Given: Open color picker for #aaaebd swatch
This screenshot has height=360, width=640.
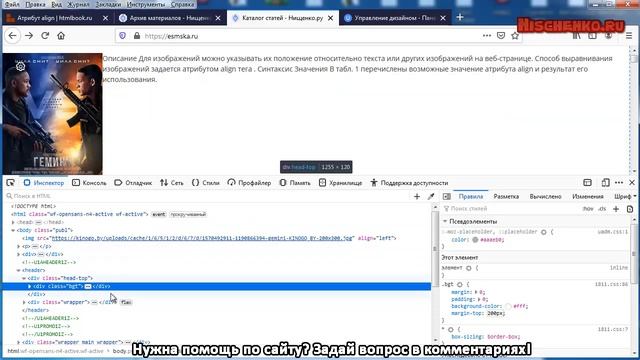Looking at the screenshot, I should tap(475, 240).
